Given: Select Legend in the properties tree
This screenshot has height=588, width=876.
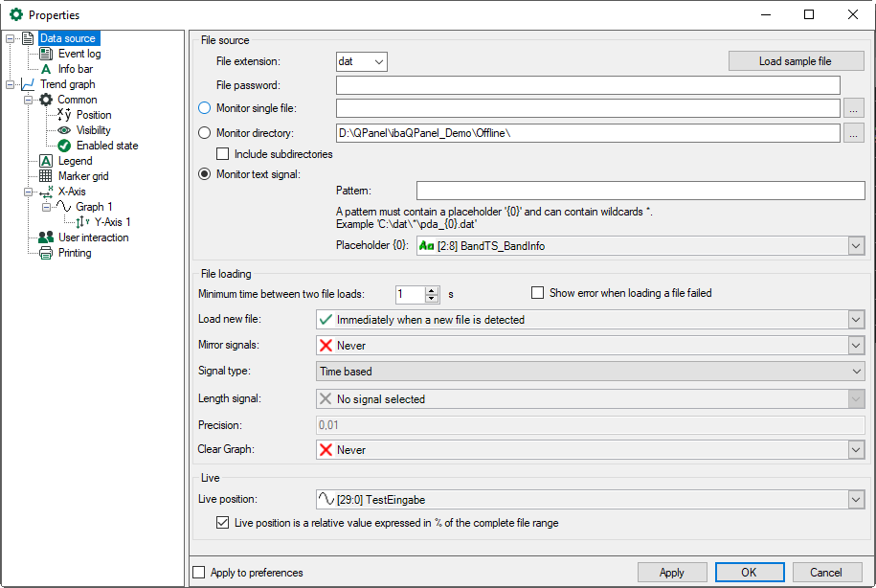Looking at the screenshot, I should (75, 161).
